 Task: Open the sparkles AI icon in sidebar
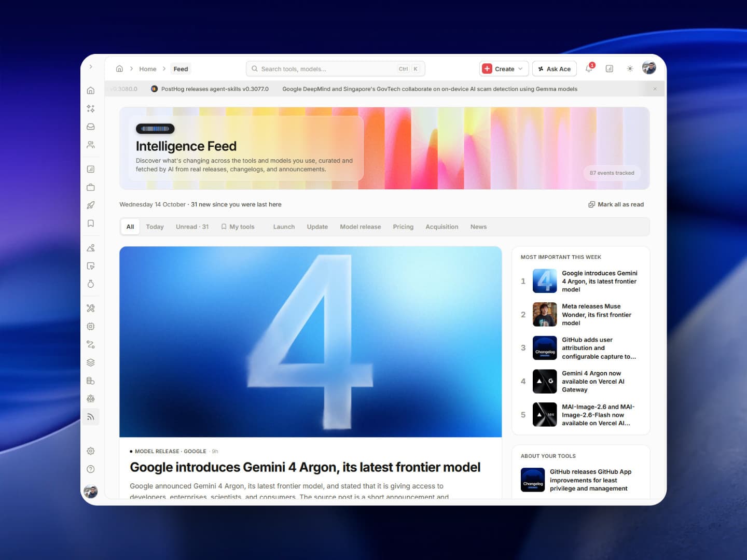91,108
